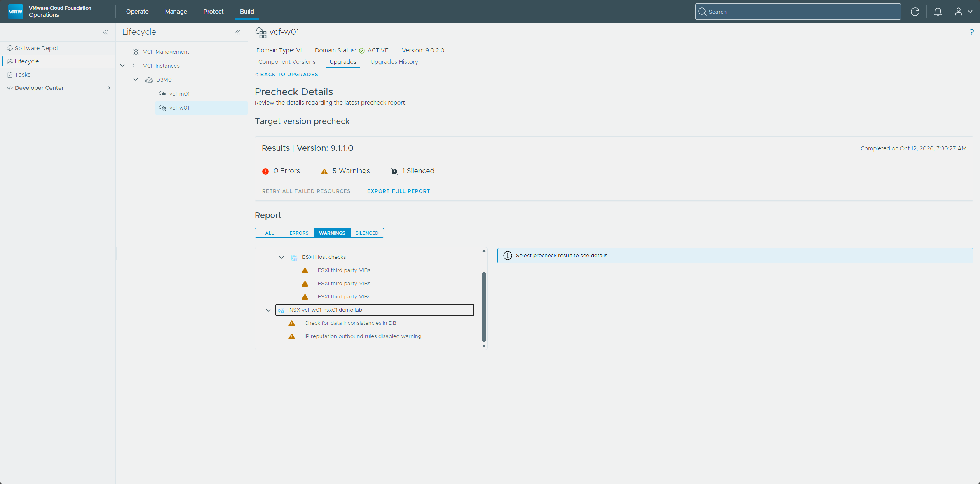Click the refresh icon in top bar
Viewport: 980px width, 484px height.
tap(915, 12)
